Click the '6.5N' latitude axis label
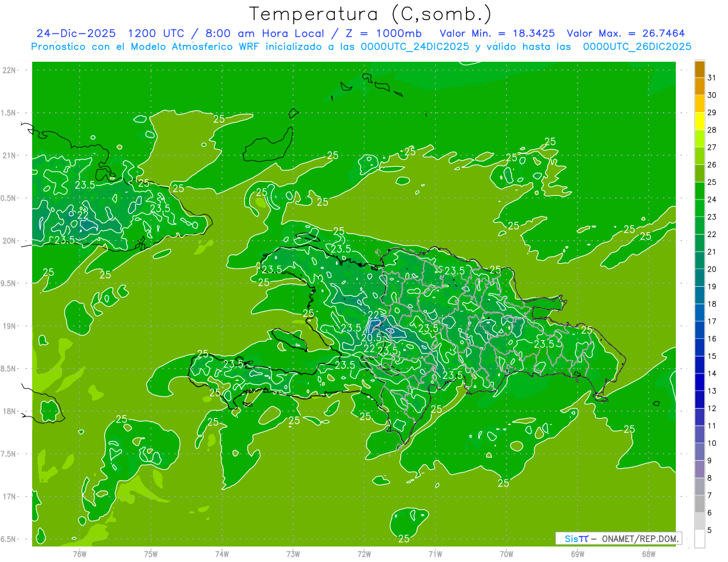The width and height of the screenshot is (728, 562). (9, 540)
